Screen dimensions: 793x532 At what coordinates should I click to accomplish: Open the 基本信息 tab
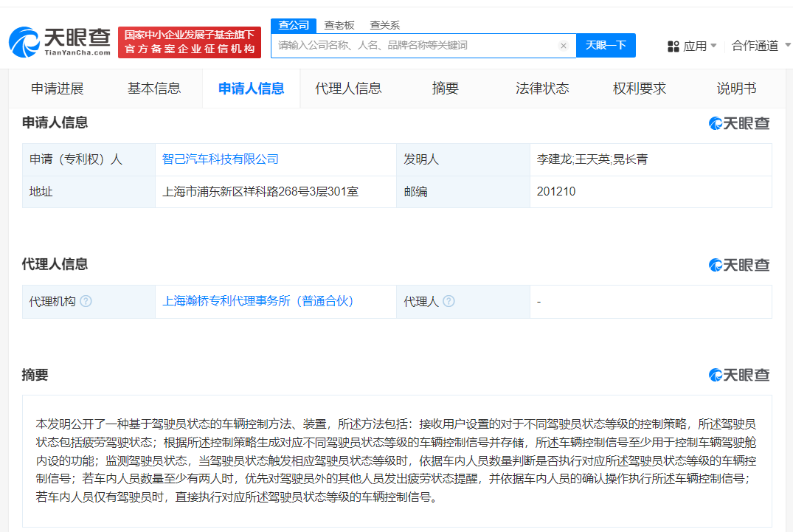pyautogui.click(x=154, y=88)
